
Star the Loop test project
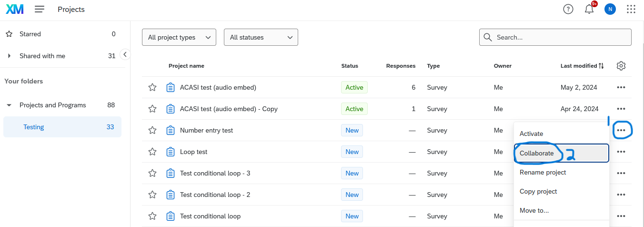[x=152, y=152]
